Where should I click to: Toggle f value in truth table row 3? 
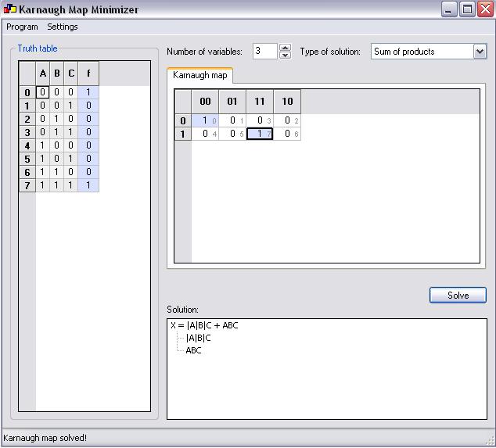88,132
